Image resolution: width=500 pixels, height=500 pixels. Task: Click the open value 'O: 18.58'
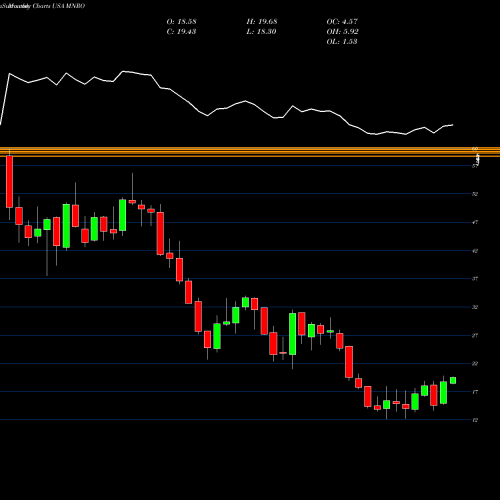(x=181, y=22)
